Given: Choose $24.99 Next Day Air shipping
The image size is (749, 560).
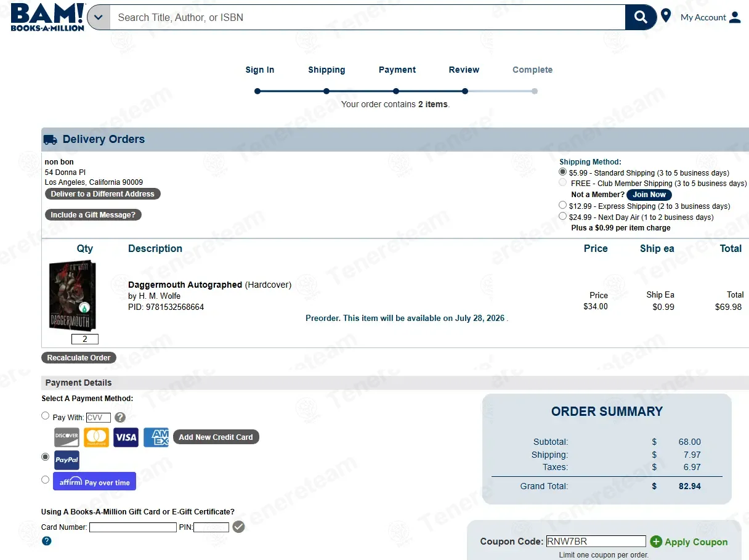Looking at the screenshot, I should (x=562, y=216).
